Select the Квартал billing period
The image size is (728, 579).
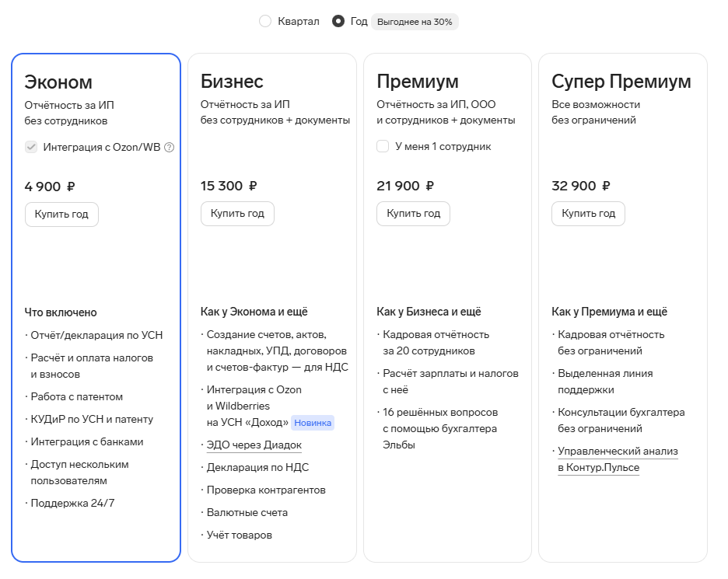[265, 22]
